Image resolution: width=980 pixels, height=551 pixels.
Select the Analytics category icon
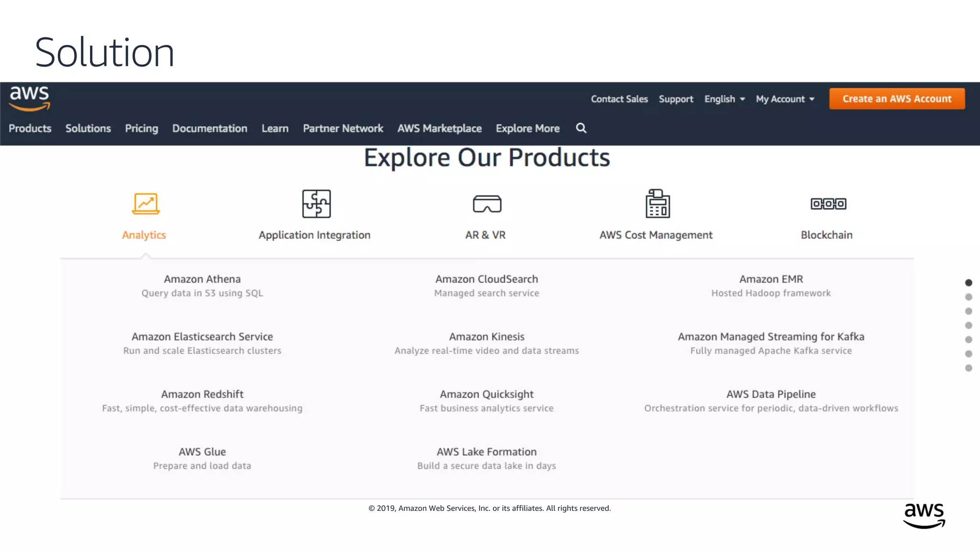[x=145, y=204]
